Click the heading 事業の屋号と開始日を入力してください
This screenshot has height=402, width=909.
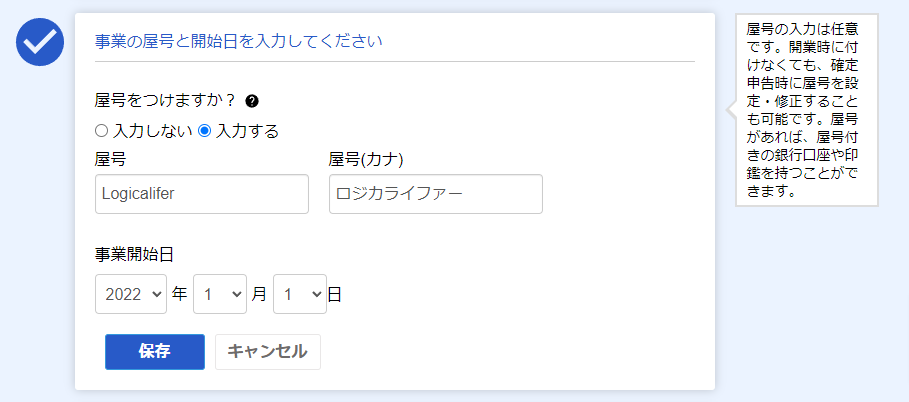coord(239,42)
